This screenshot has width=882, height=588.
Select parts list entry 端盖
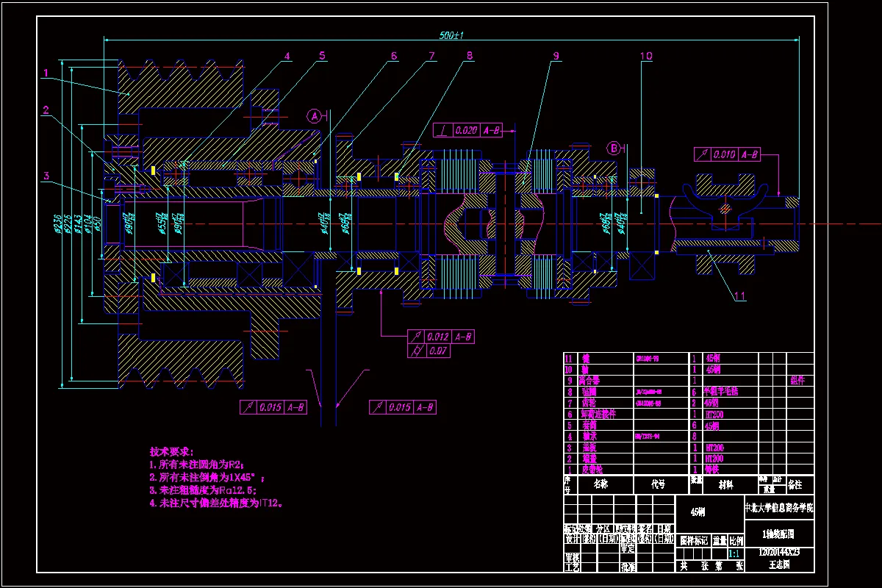pos(589,459)
